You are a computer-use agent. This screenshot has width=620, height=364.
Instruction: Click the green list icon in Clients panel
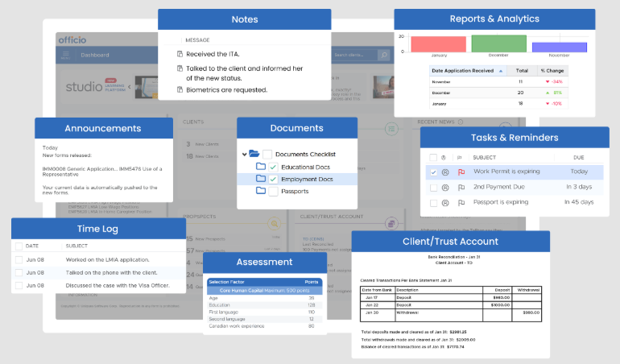click(391, 129)
